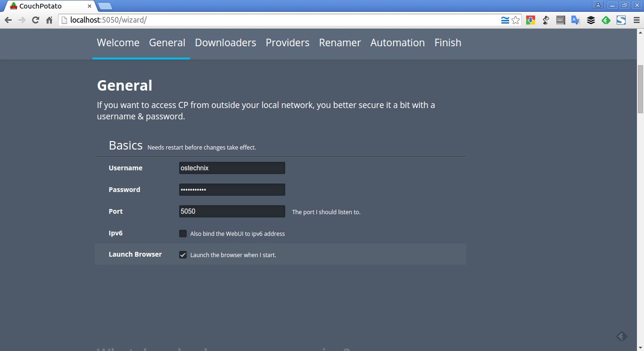Open the Chrome user profile switcher
This screenshot has width=644, height=351.
pos(598,5)
